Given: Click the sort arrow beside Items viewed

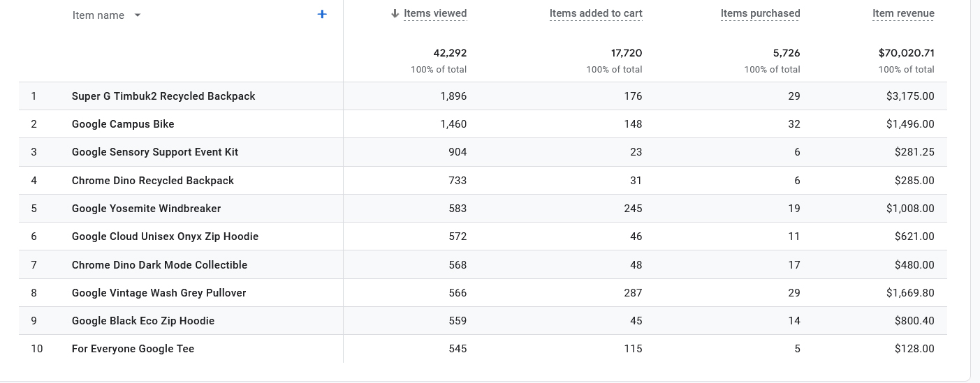Looking at the screenshot, I should [x=395, y=14].
